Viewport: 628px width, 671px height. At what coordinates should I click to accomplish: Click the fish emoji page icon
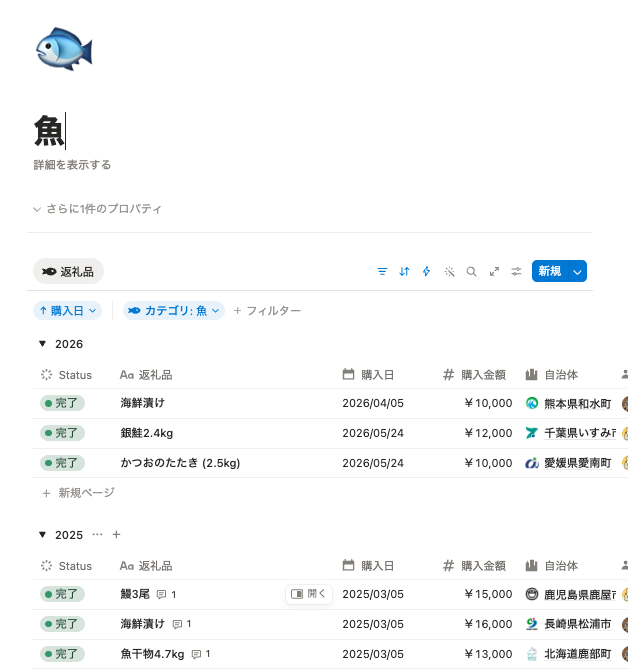tap(64, 49)
